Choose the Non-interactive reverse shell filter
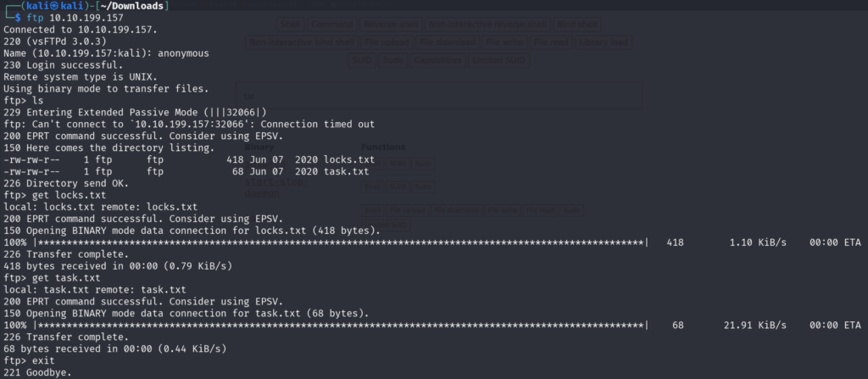 point(489,24)
